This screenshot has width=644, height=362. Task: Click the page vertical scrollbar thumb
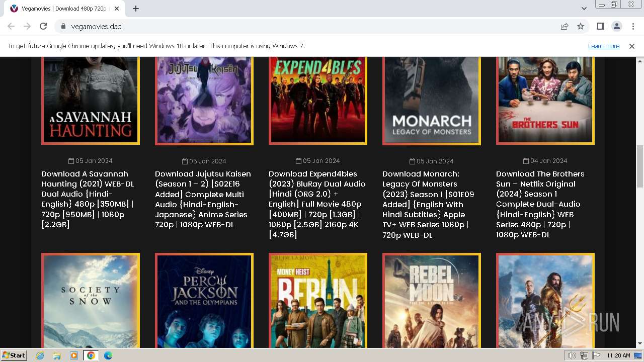[640, 167]
